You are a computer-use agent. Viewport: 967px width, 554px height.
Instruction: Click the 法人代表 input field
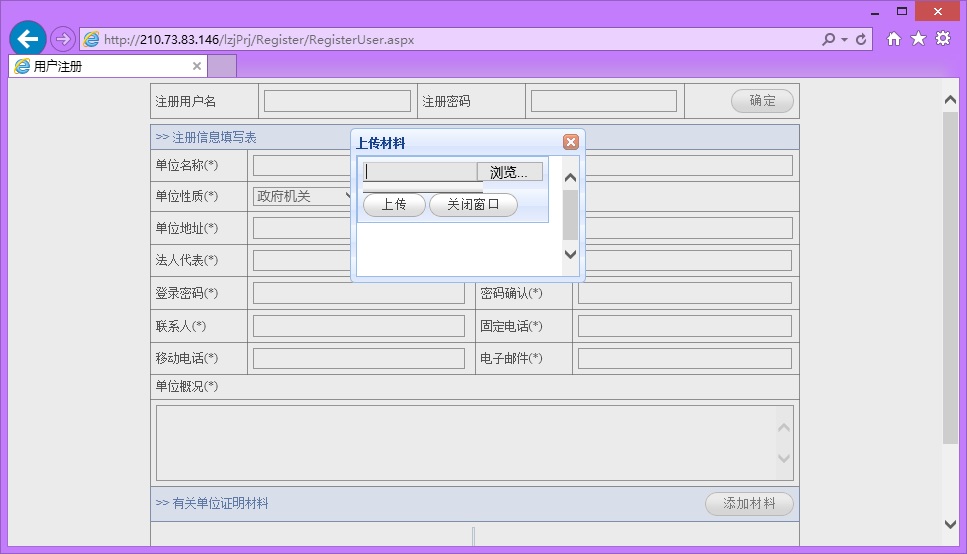pos(302,260)
